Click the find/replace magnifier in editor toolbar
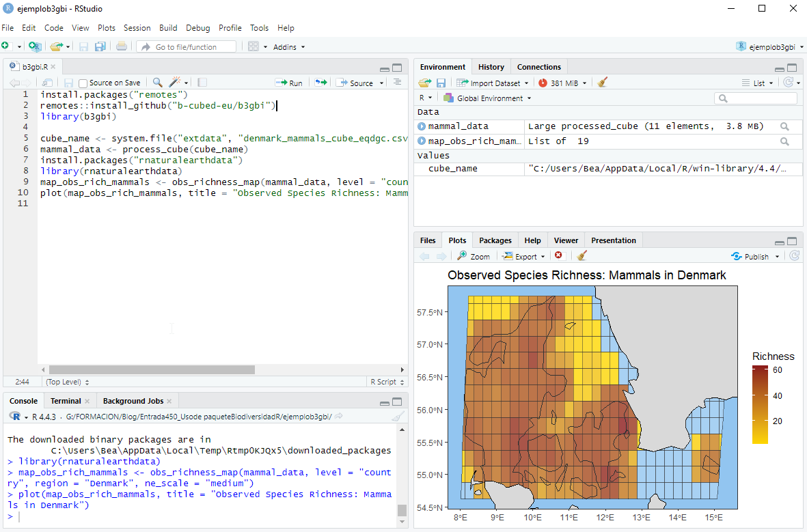Image resolution: width=807 pixels, height=532 pixels. [x=158, y=83]
